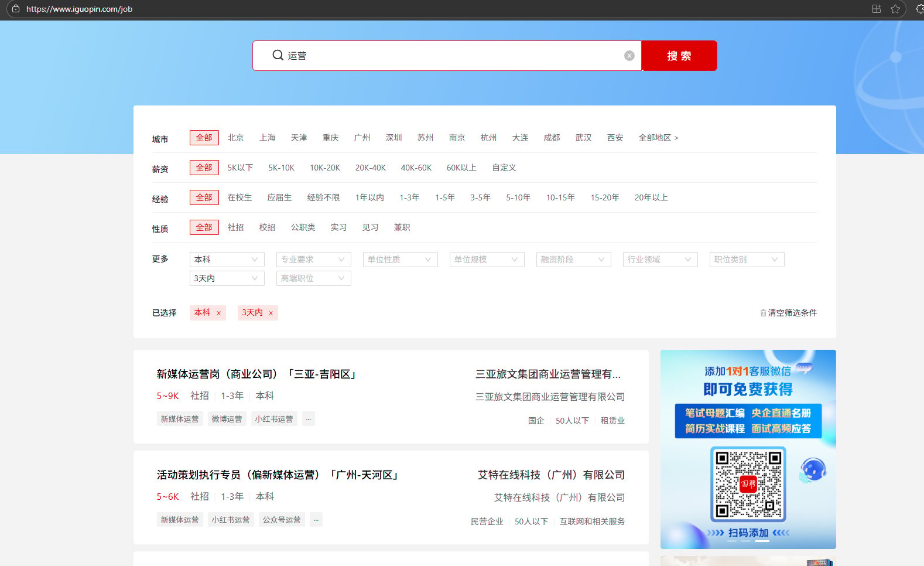The height and width of the screenshot is (566, 924).
Task: Expand more tags on 活动策划执行专员 listing
Action: (316, 520)
